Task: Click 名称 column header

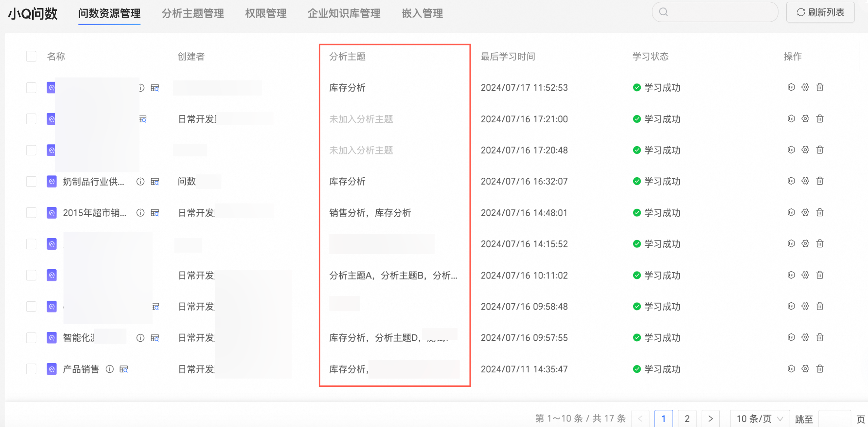Action: click(56, 57)
